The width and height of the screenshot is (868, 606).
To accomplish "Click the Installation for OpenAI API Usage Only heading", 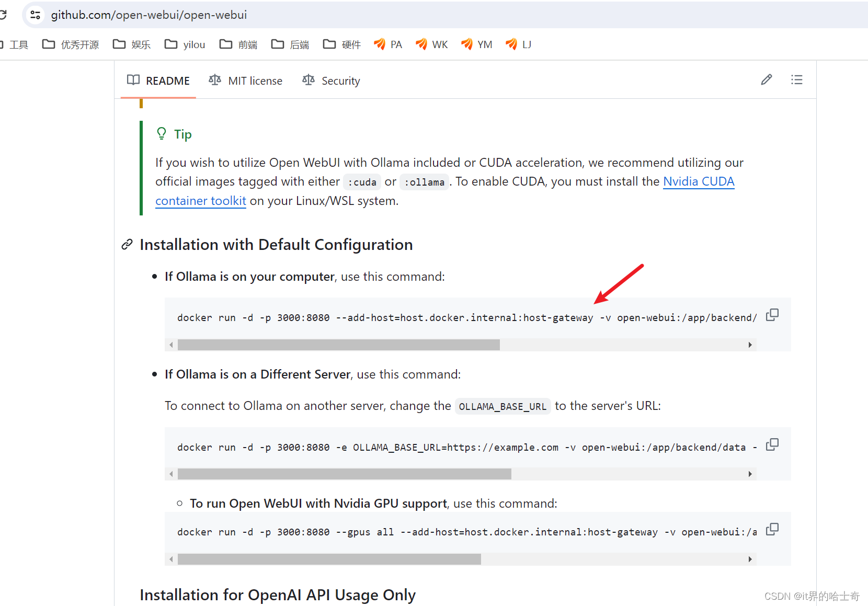I will [x=278, y=595].
